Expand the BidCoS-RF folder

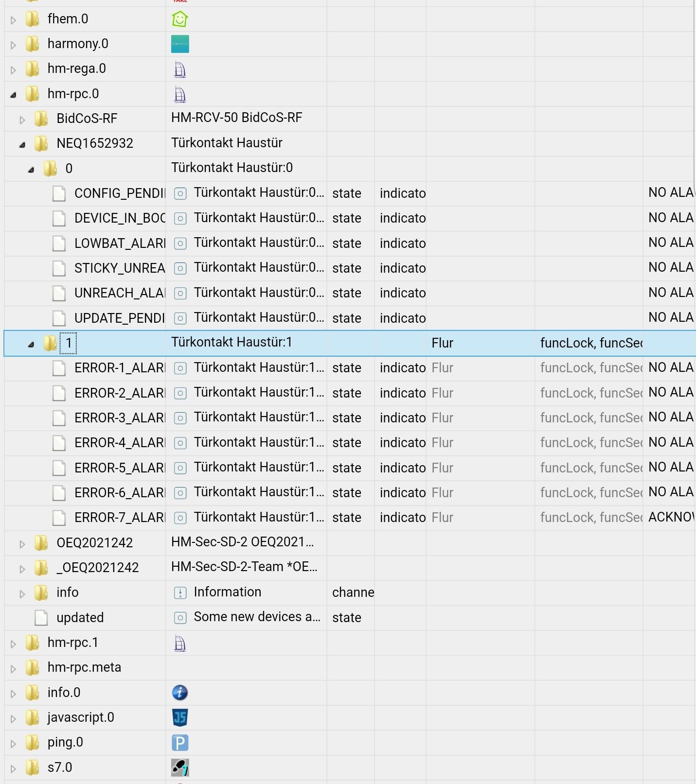22,120
